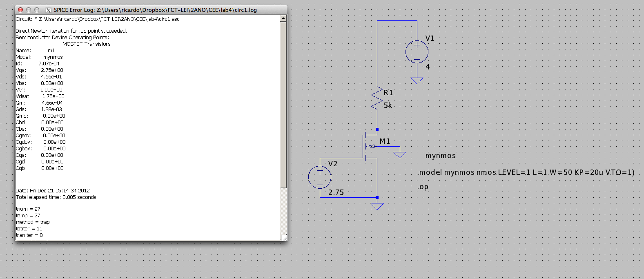Click the ground symbol below V1
644x279 pixels.
[x=417, y=81]
